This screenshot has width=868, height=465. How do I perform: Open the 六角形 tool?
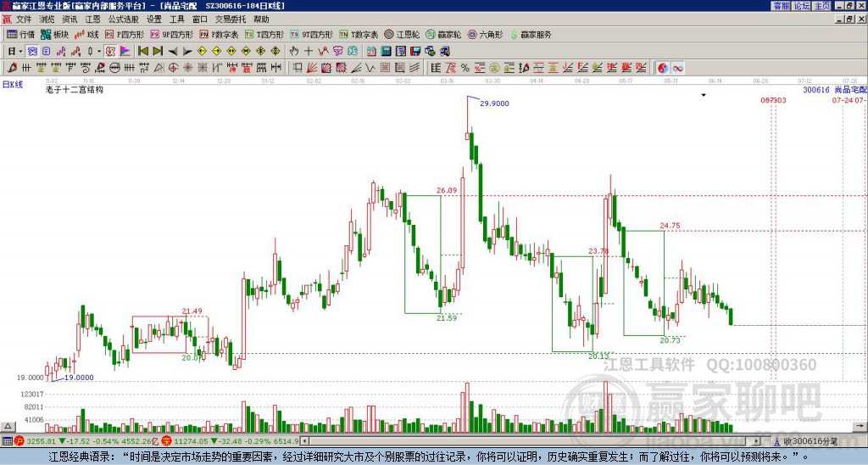point(486,34)
